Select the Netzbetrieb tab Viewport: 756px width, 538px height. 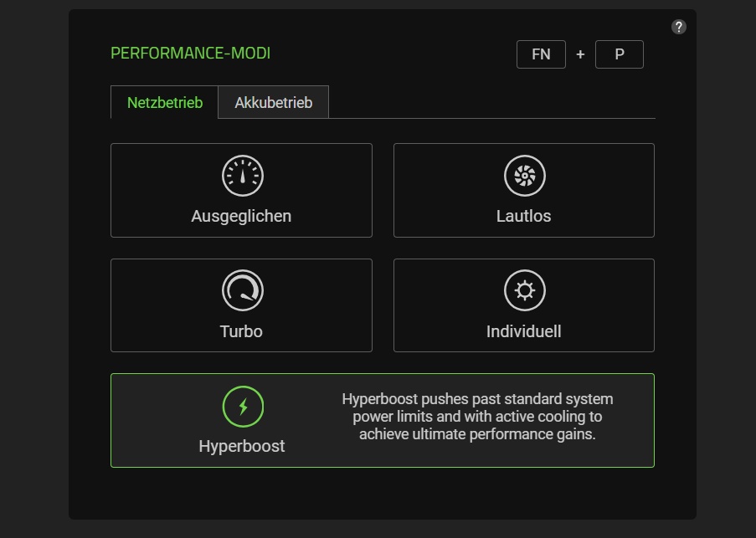(x=165, y=103)
